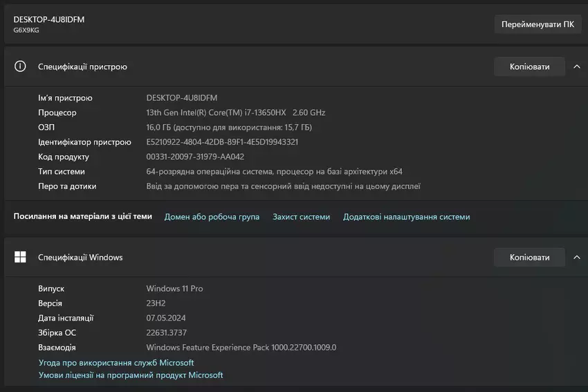Click the OS build number 22631.3737
The width and height of the screenshot is (588, 392).
pos(166,332)
